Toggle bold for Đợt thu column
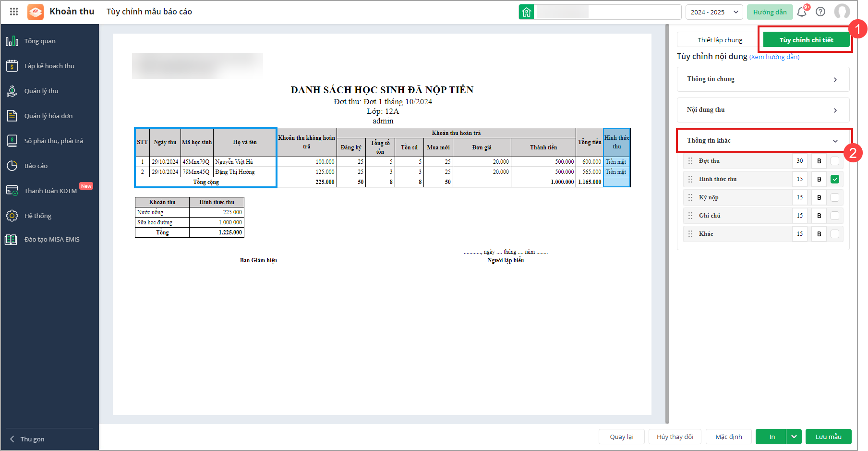The image size is (868, 451). (819, 161)
